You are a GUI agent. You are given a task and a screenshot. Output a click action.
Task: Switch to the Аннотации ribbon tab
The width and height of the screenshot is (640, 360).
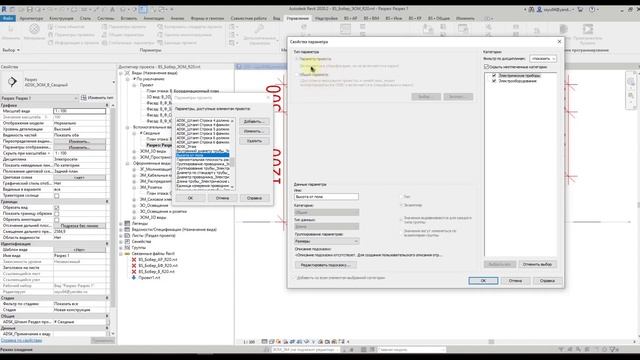click(x=154, y=18)
